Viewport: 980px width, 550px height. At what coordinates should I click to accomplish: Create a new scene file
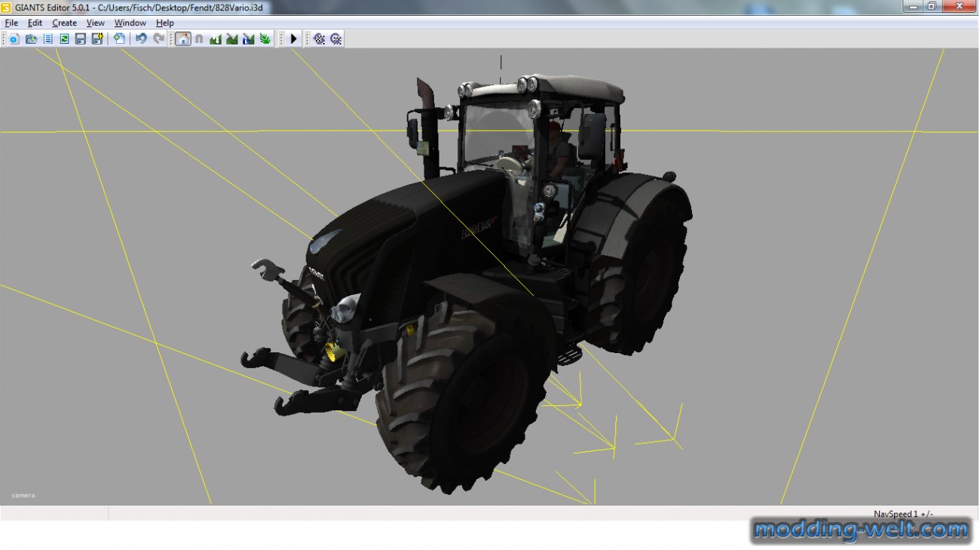click(x=14, y=38)
